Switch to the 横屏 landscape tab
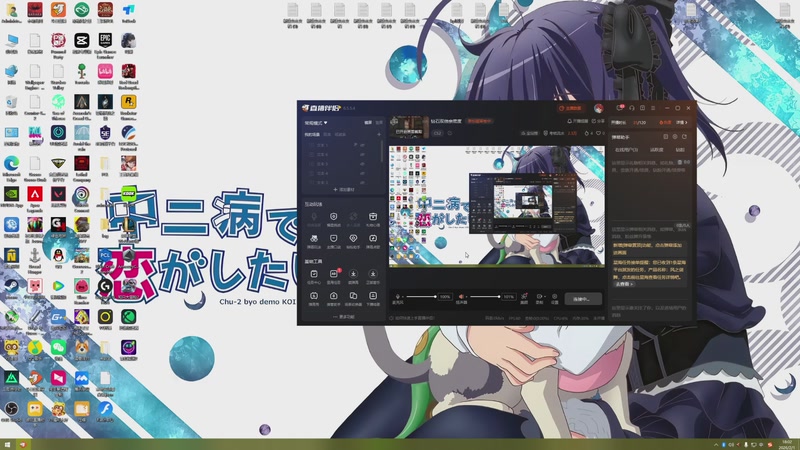 [x=368, y=123]
